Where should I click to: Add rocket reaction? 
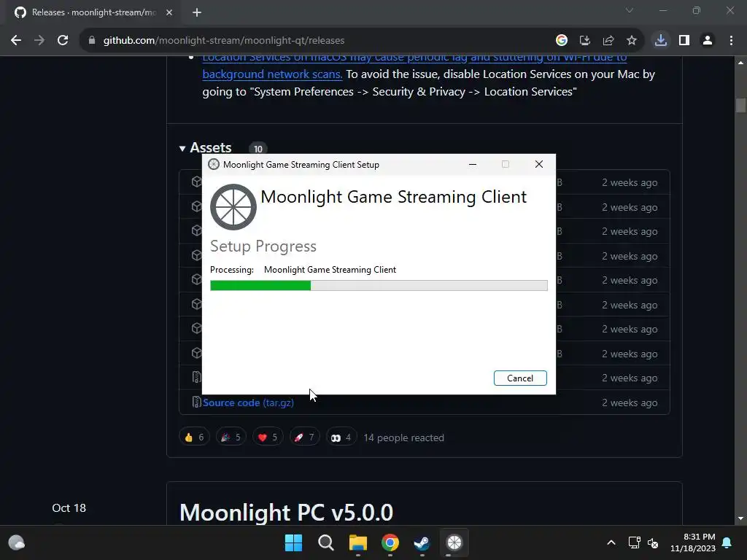tap(304, 437)
